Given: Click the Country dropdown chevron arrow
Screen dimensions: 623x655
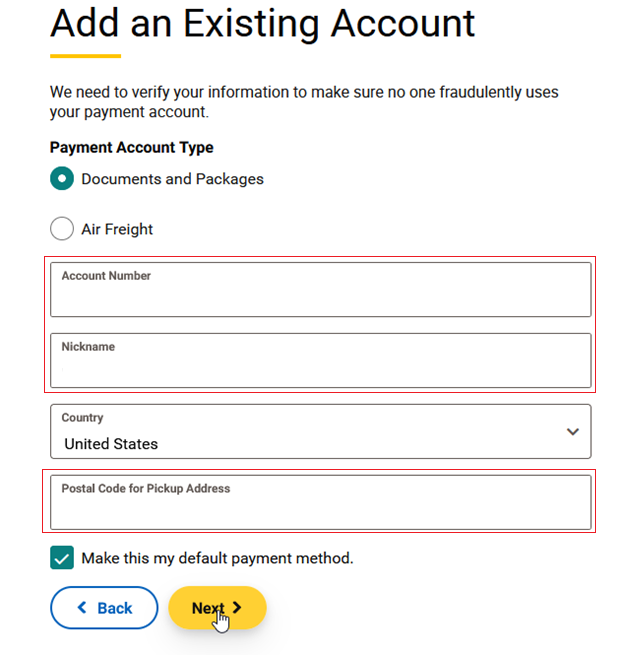Looking at the screenshot, I should [572, 432].
